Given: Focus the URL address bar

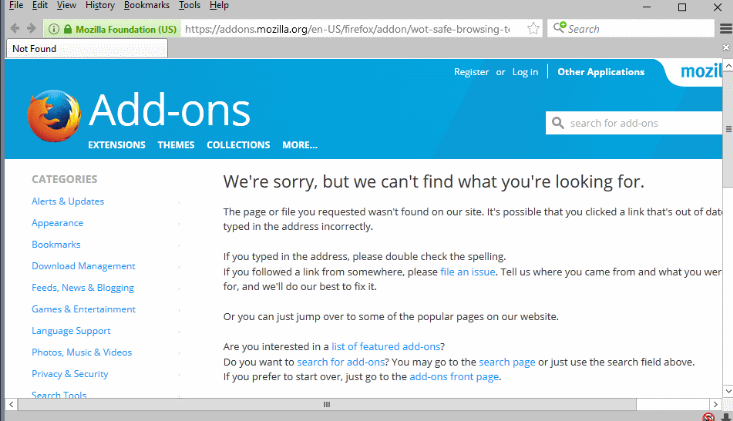Looking at the screenshot, I should pyautogui.click(x=348, y=29).
